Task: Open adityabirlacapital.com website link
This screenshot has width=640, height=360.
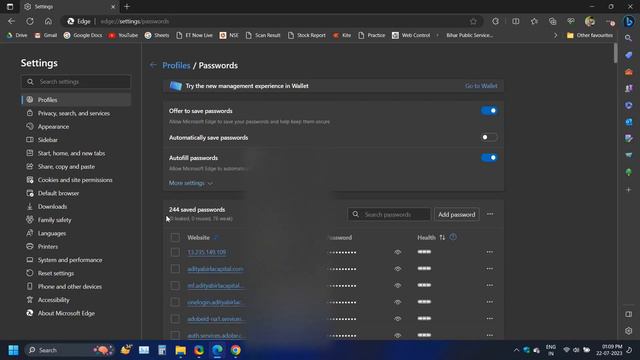Action: click(x=215, y=269)
